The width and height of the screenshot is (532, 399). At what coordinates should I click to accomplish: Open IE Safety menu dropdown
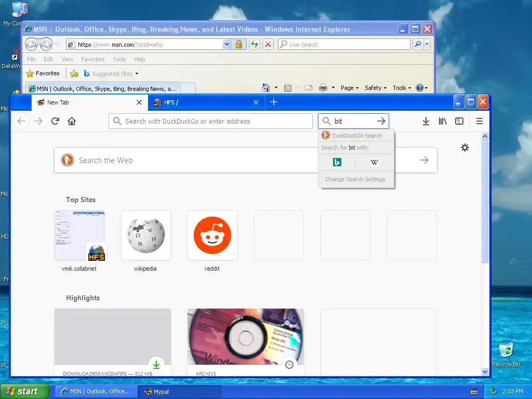[376, 88]
